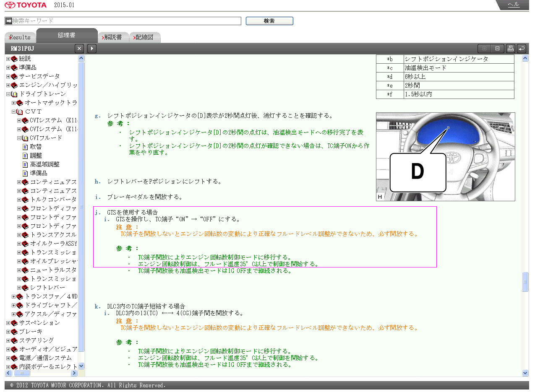Image resolution: width=535 pixels, height=392 pixels.
Task: Close the RM31P0J tree panel with X
Action: 79,49
